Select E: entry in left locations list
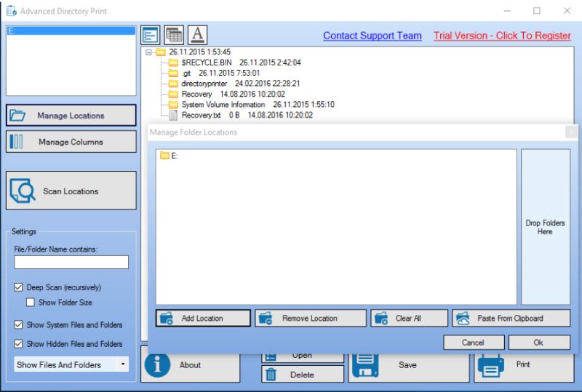This screenshot has width=582, height=392. point(71,31)
